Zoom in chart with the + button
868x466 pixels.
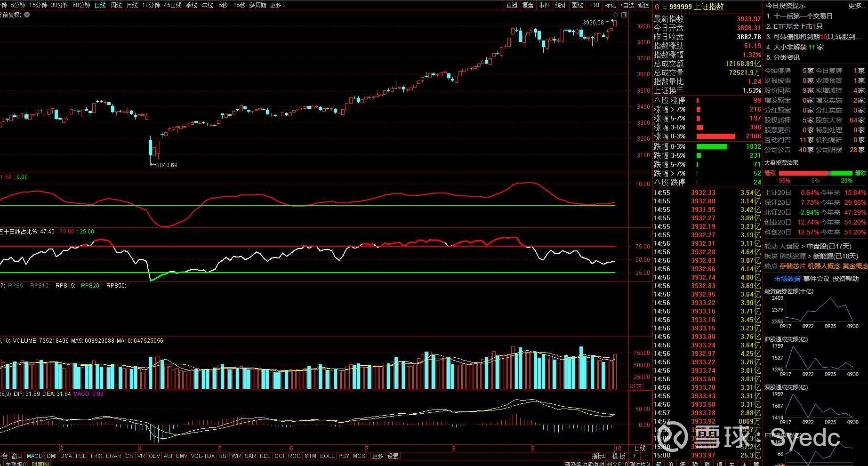(635, 456)
